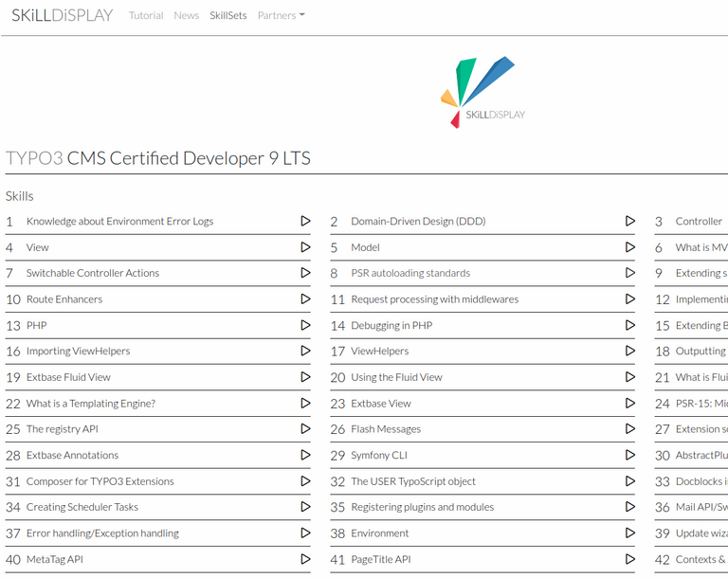This screenshot has height=578, width=728.
Task: Select SkillSets in the top navigation
Action: (228, 16)
